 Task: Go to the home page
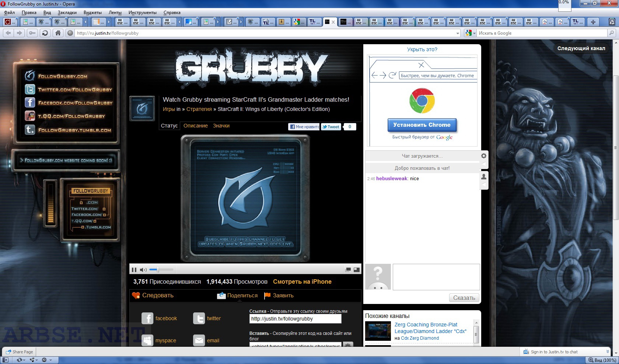[58, 33]
